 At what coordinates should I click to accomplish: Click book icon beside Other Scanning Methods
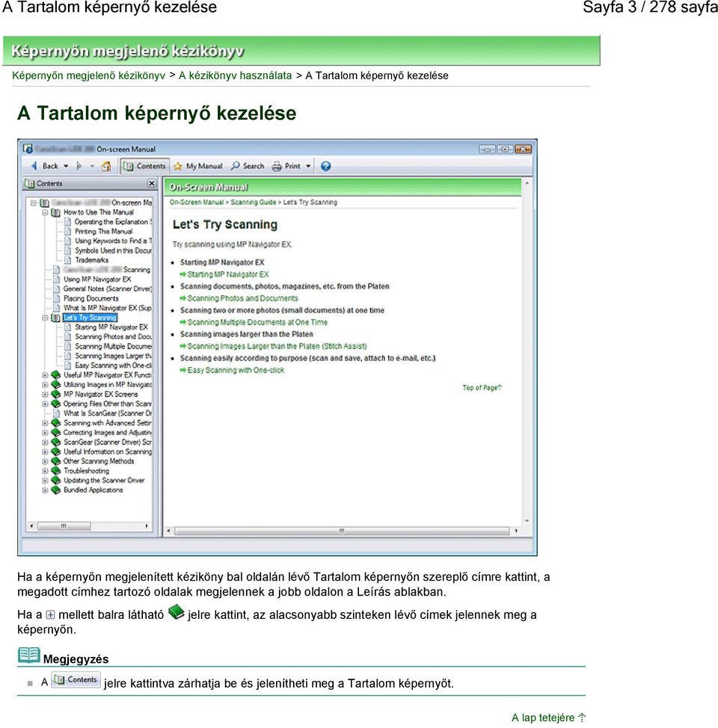(x=56, y=460)
